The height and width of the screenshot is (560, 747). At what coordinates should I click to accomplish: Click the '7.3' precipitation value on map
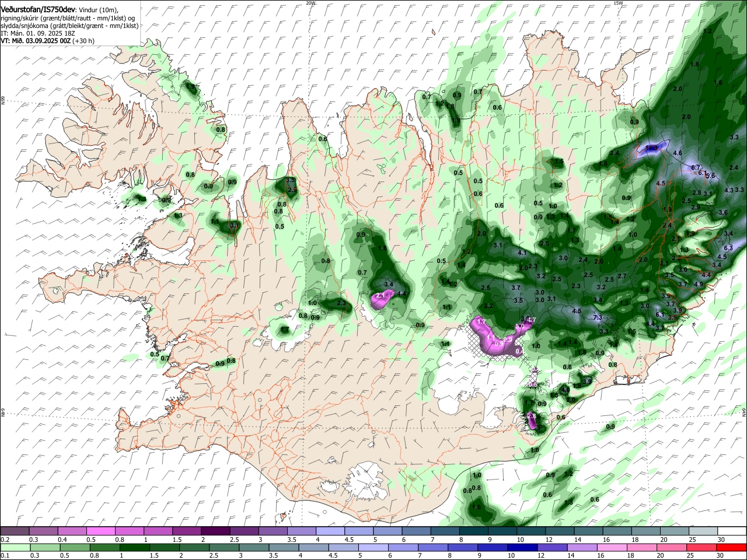pos(597,317)
